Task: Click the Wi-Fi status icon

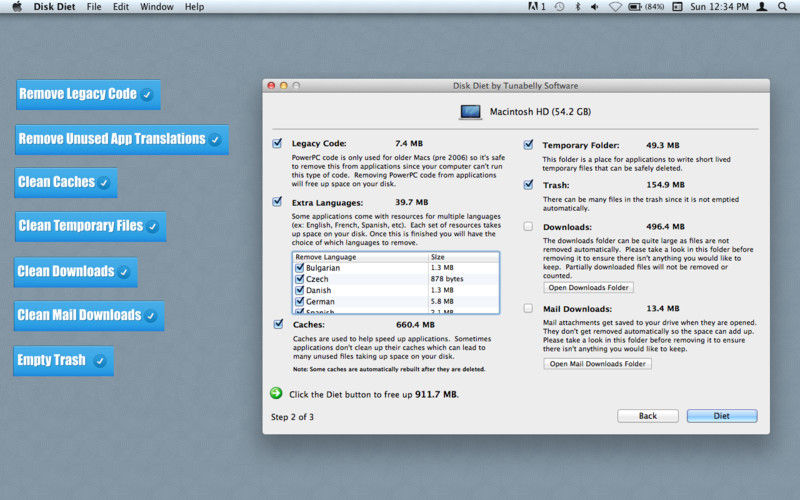Action: (x=615, y=7)
